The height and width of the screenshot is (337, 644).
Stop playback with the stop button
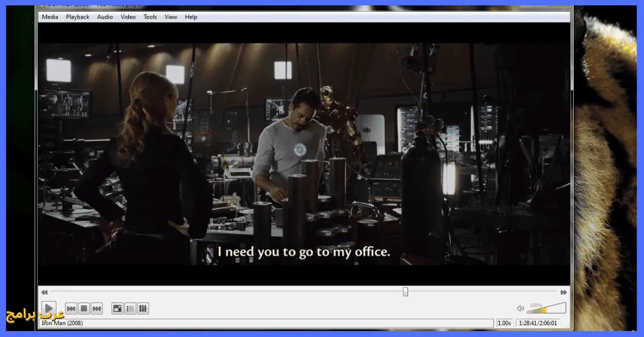(84, 309)
